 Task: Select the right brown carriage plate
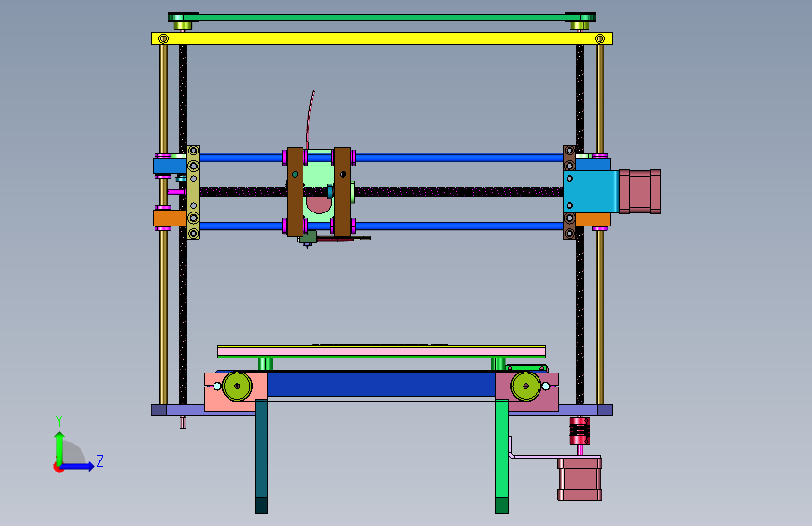[x=342, y=192]
